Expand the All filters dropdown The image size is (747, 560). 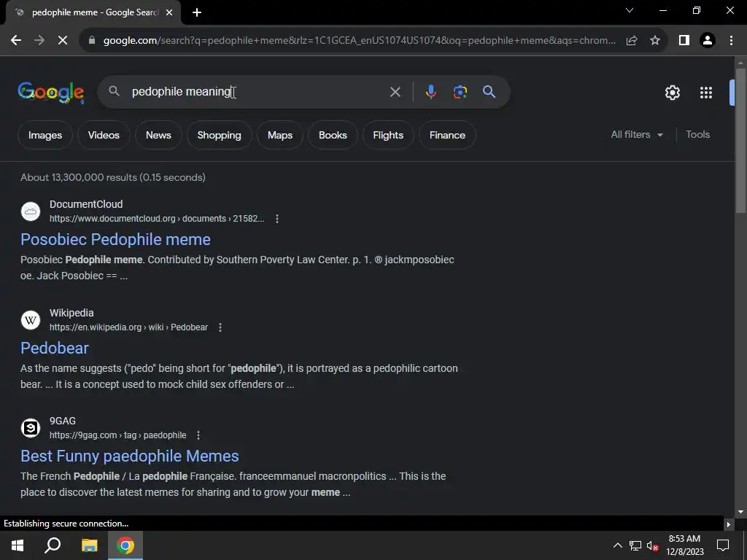(637, 135)
